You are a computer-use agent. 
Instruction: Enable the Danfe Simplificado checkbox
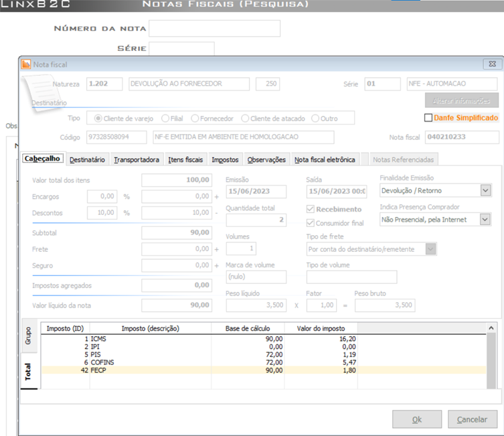(428, 118)
